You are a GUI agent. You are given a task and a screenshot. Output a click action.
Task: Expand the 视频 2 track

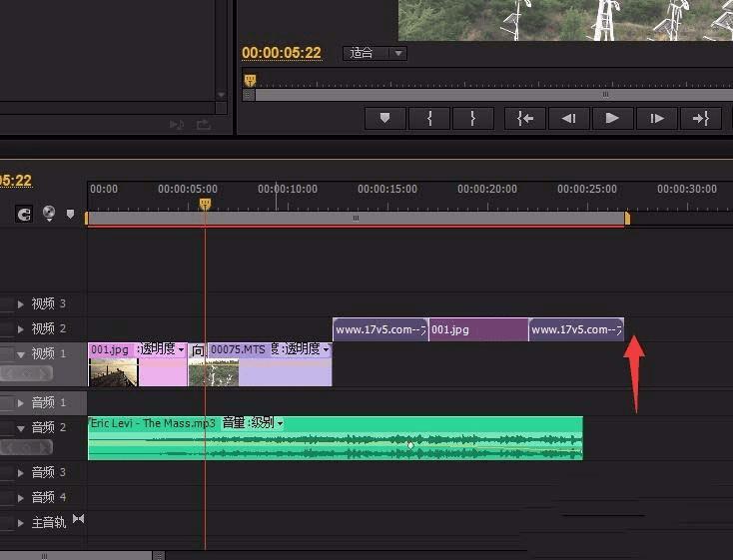tap(21, 329)
